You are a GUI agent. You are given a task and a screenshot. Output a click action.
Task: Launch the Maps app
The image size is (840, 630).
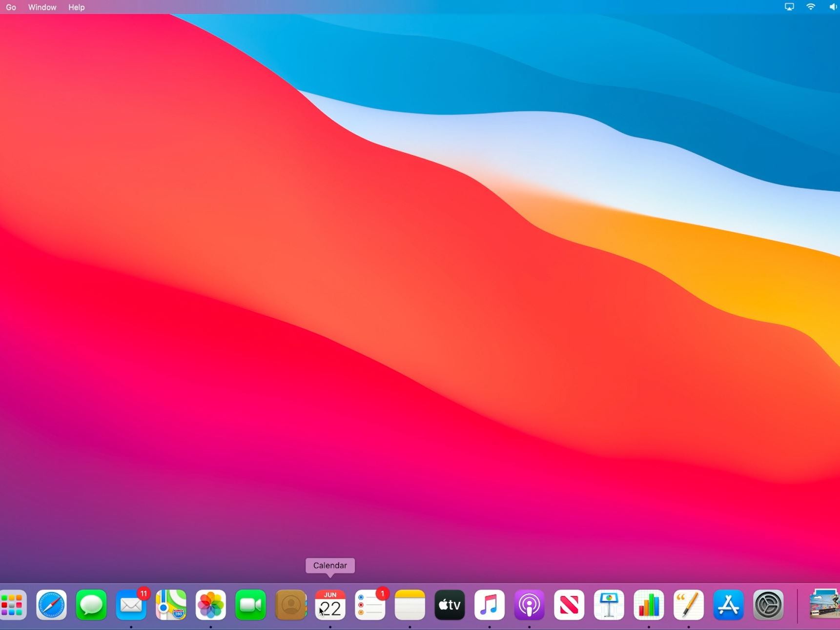[171, 605]
